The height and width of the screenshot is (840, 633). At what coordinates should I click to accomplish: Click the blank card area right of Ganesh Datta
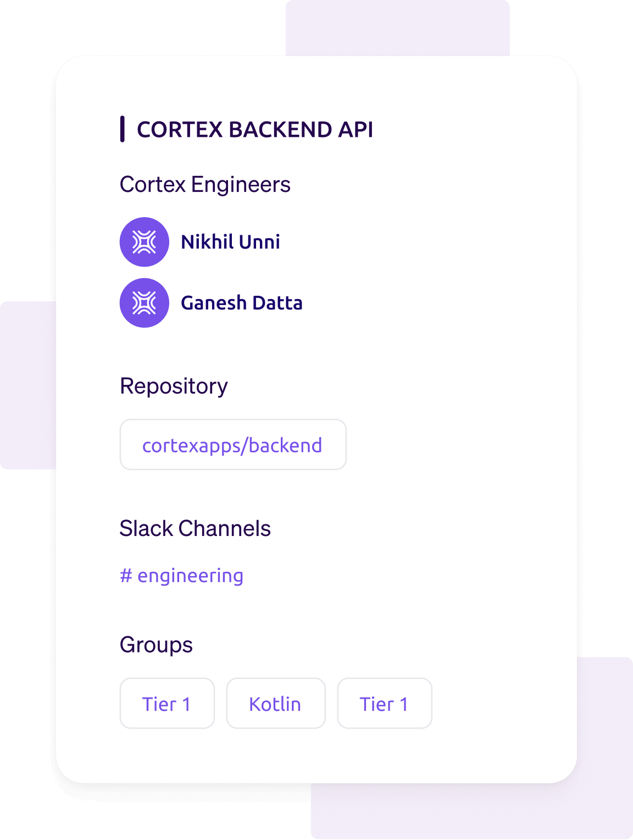click(x=440, y=303)
